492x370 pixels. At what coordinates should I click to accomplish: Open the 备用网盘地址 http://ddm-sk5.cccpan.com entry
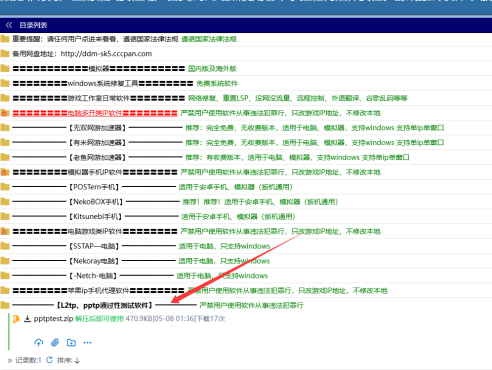[82, 54]
